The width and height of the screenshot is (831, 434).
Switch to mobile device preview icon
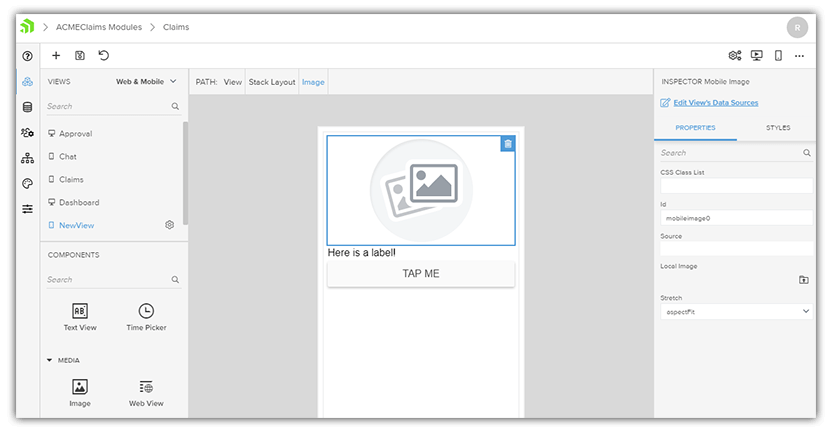pos(778,56)
